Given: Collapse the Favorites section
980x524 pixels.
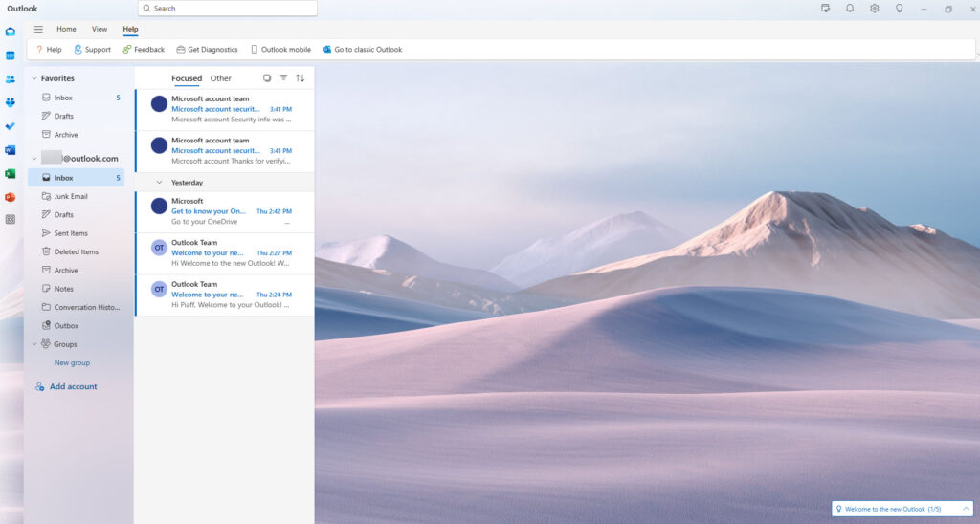Looking at the screenshot, I should point(34,78).
